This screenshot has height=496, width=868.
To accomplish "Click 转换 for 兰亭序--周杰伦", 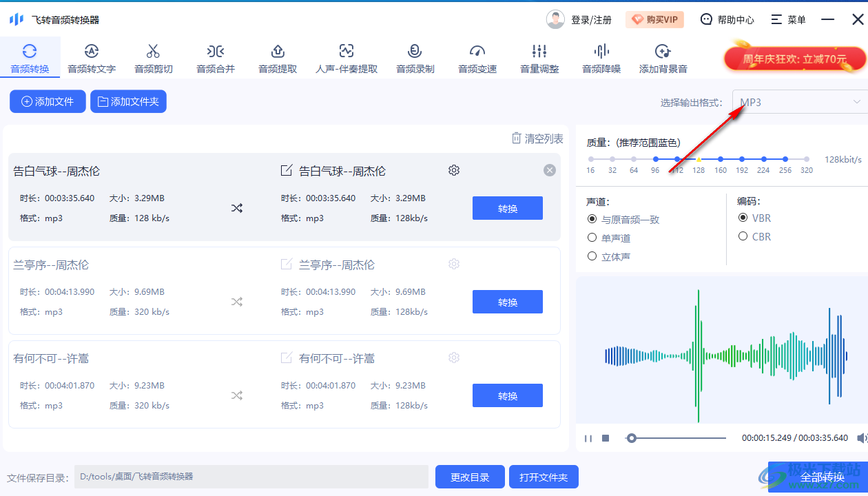I will click(x=508, y=301).
